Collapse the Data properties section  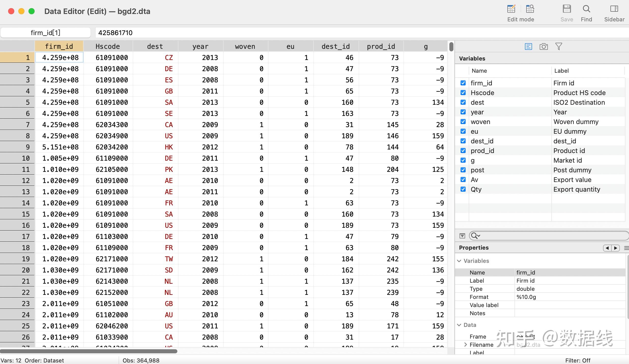click(x=459, y=325)
